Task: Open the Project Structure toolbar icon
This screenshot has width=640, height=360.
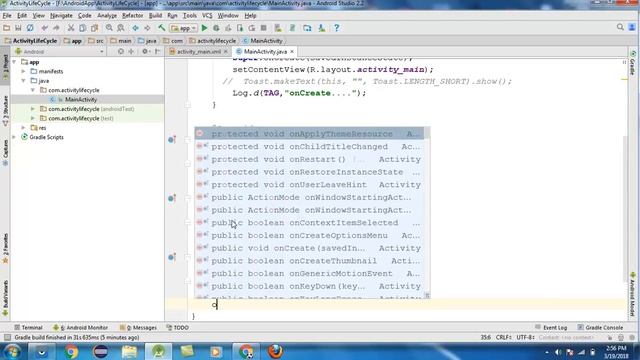Action: tap(307, 28)
